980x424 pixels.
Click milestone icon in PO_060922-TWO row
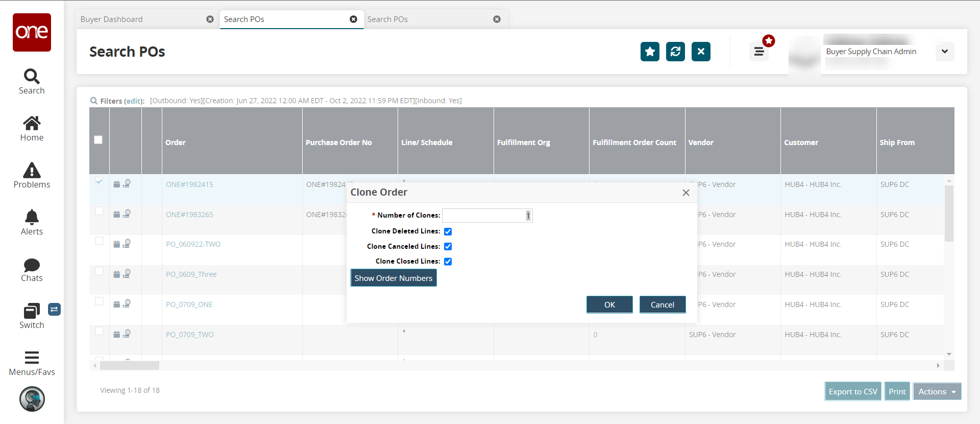coord(127,244)
